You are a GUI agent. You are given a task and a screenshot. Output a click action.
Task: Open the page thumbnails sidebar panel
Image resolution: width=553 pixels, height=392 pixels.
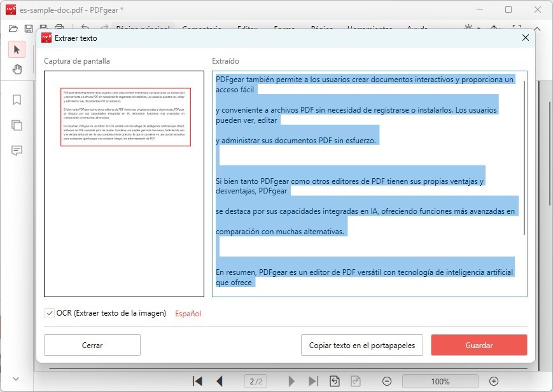click(17, 125)
